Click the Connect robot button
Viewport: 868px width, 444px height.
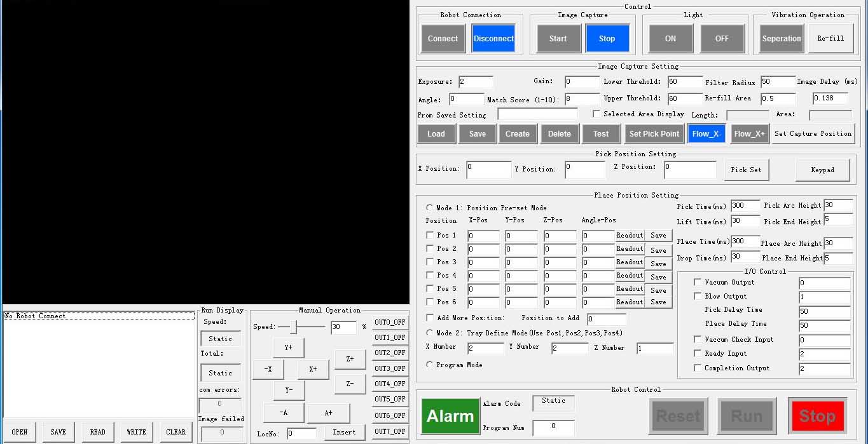[x=443, y=39]
